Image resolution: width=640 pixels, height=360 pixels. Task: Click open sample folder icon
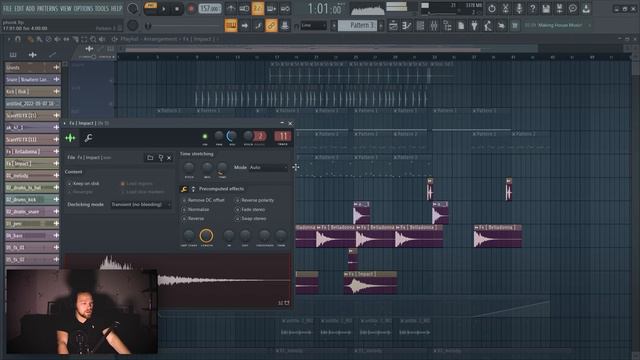(150, 158)
